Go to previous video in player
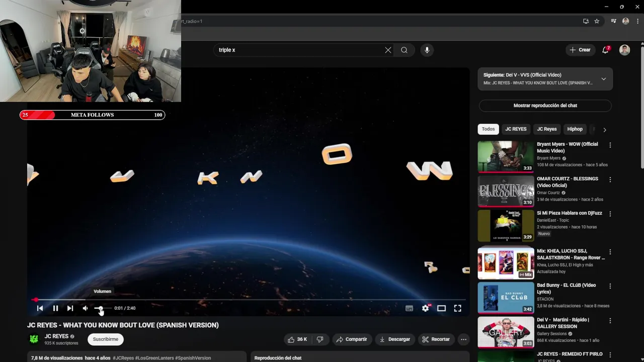This screenshot has width=644, height=362. (40, 308)
